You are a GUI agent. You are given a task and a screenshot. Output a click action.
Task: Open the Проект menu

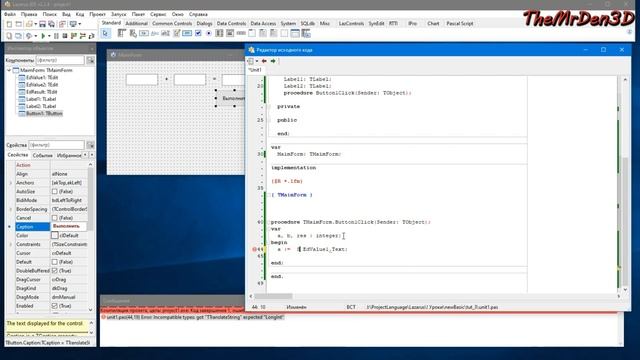click(97, 14)
